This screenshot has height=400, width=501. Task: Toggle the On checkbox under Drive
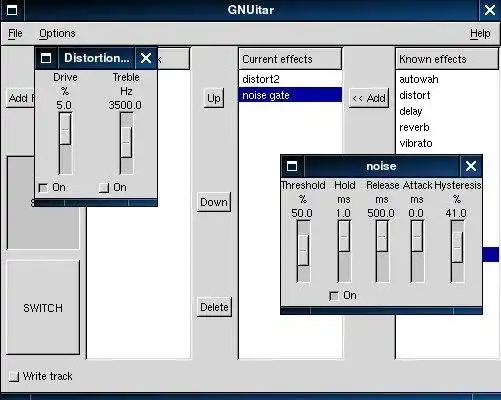click(x=43, y=188)
